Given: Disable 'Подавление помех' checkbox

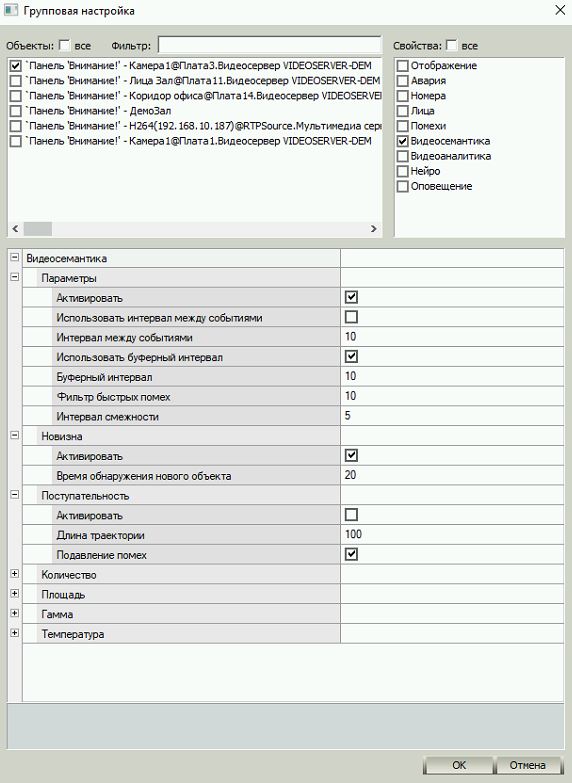Looking at the screenshot, I should [352, 554].
